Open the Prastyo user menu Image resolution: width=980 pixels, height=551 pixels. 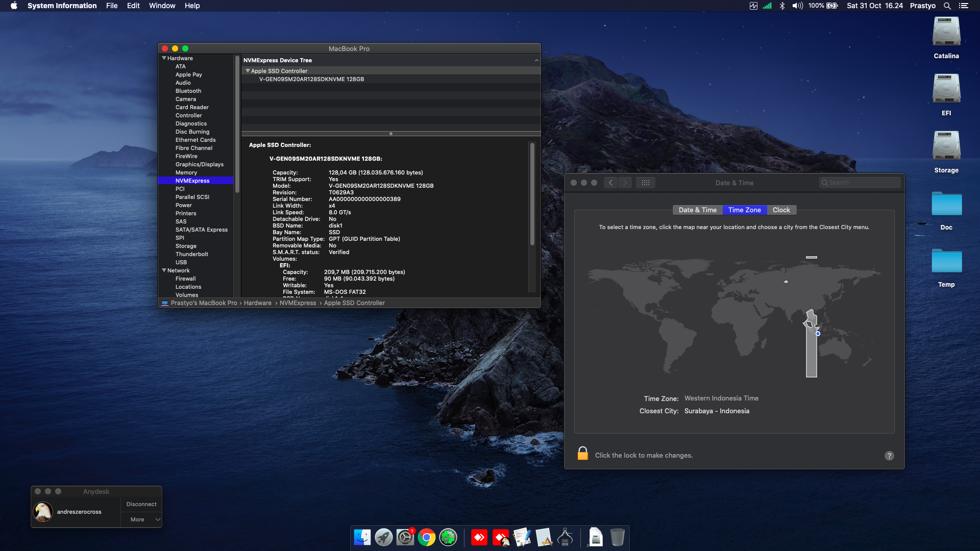click(x=922, y=6)
